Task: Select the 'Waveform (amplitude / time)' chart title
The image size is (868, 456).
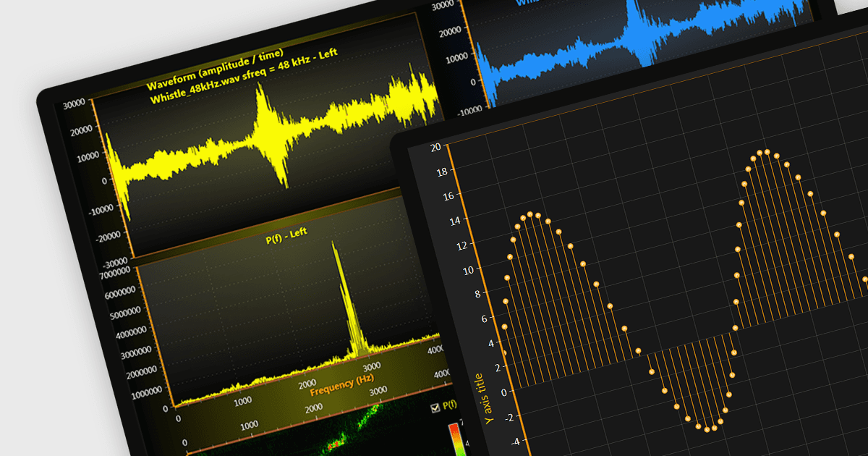Action: pos(215,69)
